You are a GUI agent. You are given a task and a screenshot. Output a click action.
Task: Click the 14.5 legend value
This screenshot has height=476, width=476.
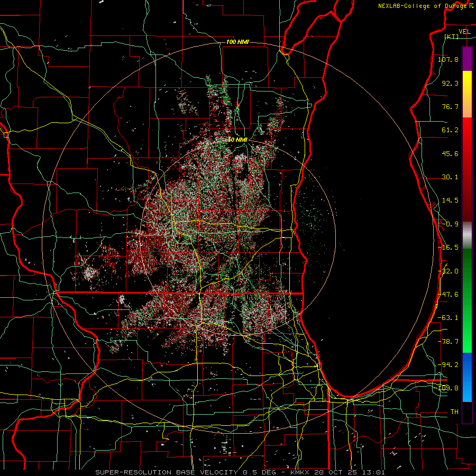pos(450,200)
